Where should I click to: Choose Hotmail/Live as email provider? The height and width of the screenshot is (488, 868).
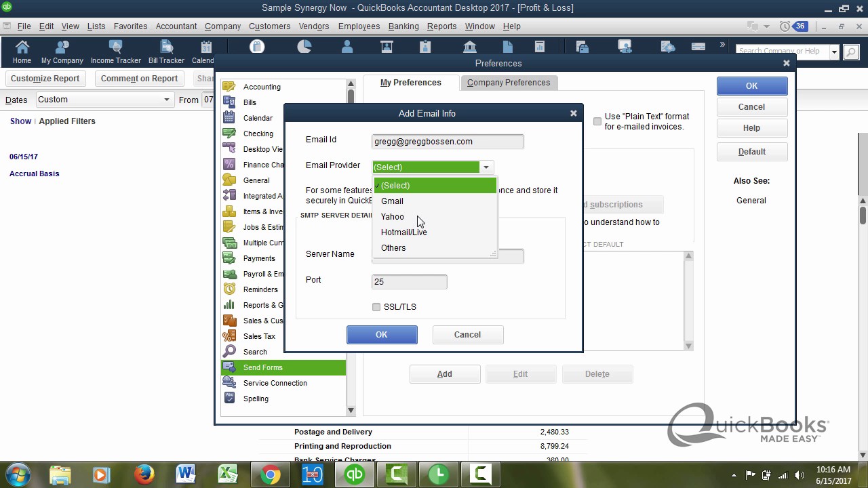[435, 232]
